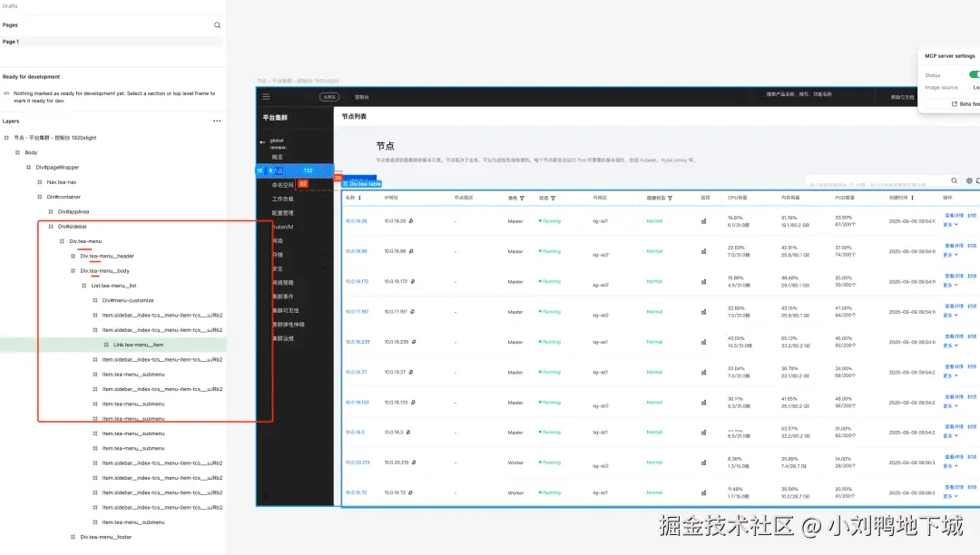
Task: Select the Nav.tea-nav layer
Action: point(62,182)
